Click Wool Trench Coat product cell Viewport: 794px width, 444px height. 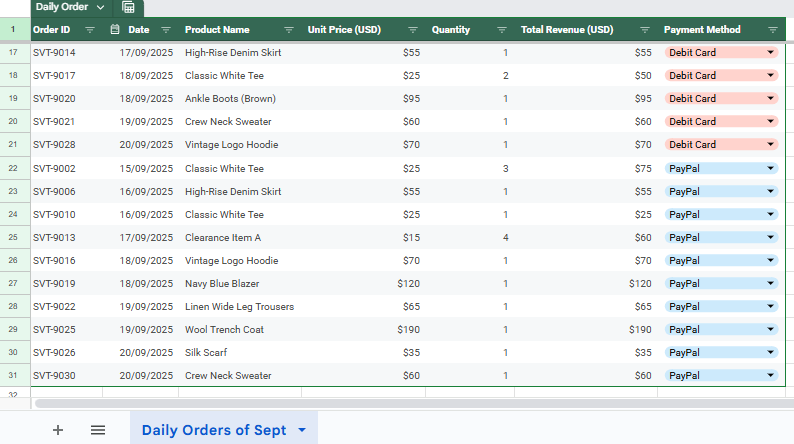(x=240, y=330)
